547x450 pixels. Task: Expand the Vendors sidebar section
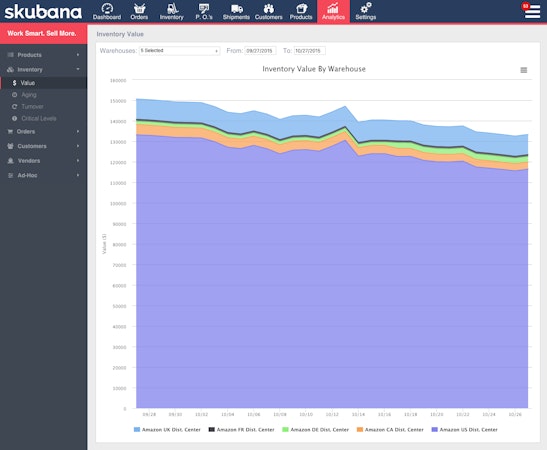(43, 161)
